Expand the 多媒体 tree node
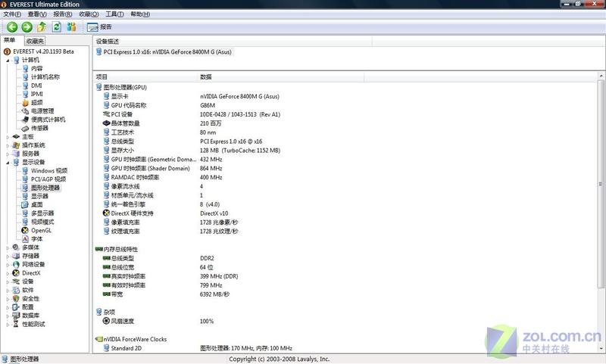 [x=8, y=247]
